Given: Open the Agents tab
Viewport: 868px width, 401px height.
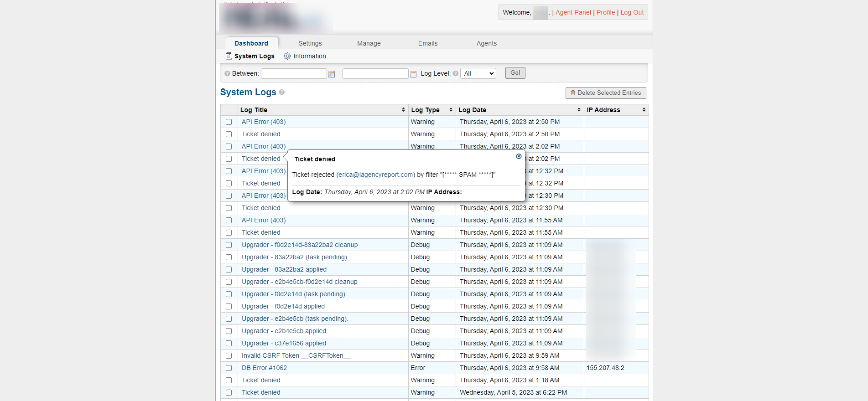Looking at the screenshot, I should pyautogui.click(x=486, y=43).
